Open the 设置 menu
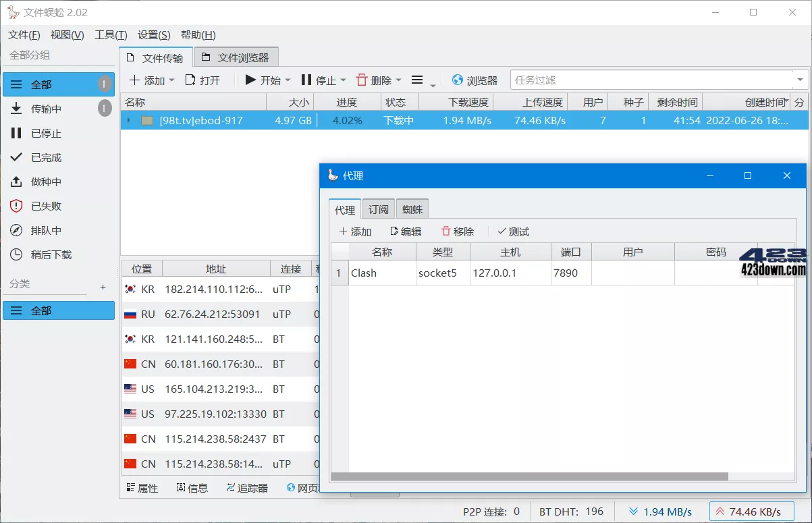Screen dimensions: 812x523 click(x=155, y=34)
